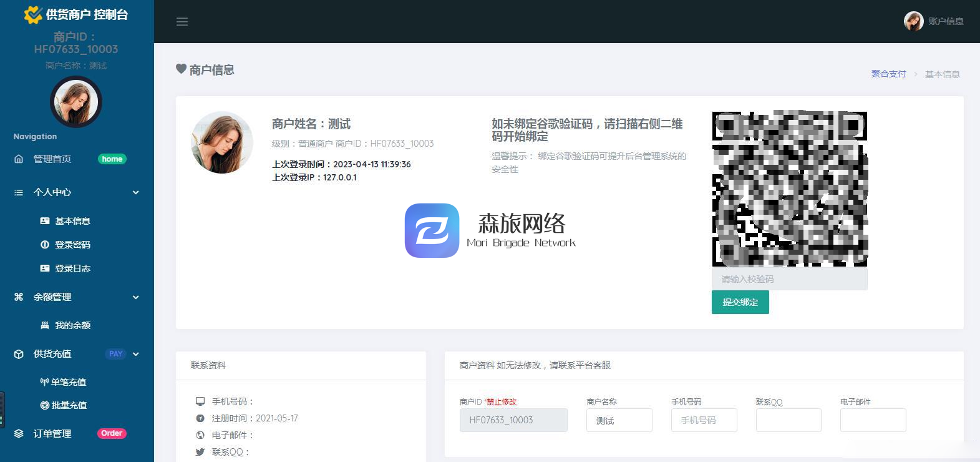Follow the 聚合支付 breadcrumb link
The width and height of the screenshot is (980, 462).
coord(888,74)
